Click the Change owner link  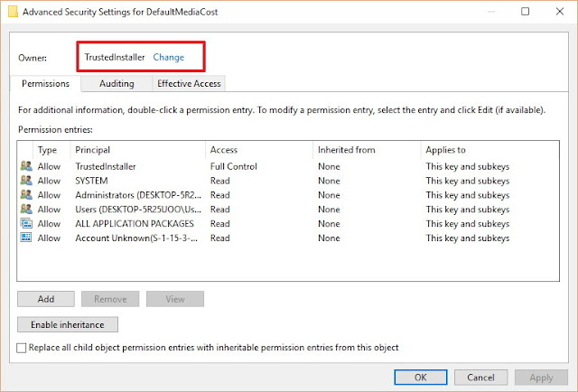(168, 57)
